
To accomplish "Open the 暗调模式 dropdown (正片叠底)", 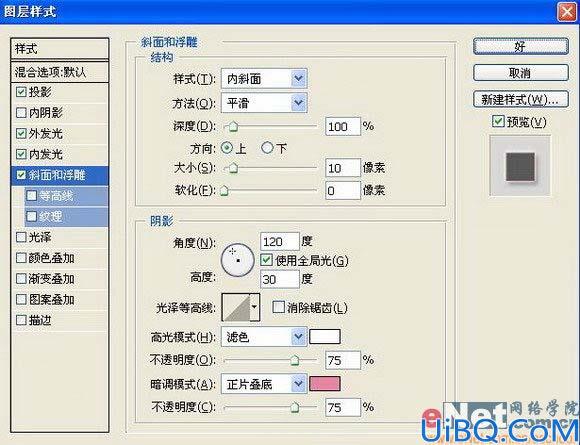I will (264, 384).
